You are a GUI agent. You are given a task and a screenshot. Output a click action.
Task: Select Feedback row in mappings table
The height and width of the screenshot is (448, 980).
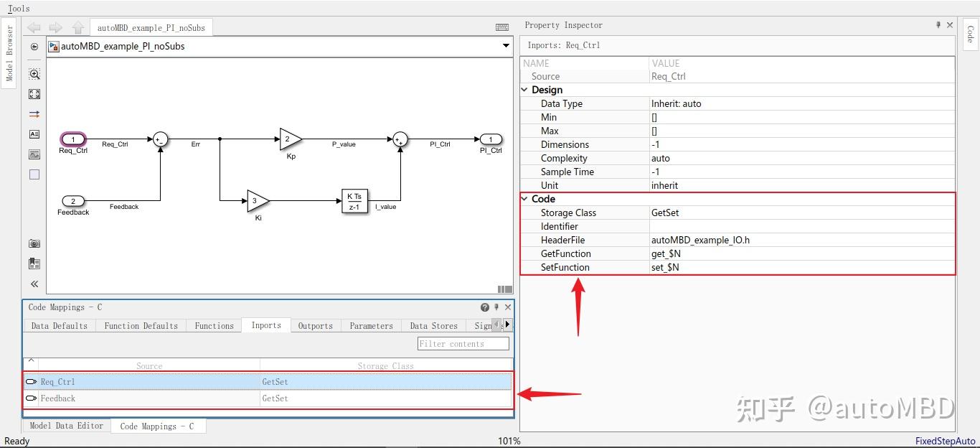tap(268, 398)
